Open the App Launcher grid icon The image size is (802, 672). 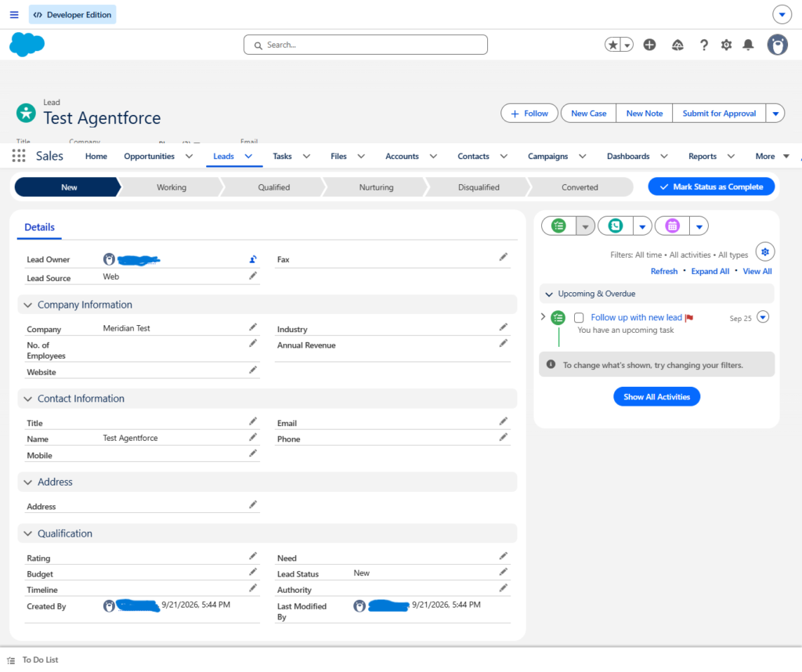pyautogui.click(x=19, y=156)
